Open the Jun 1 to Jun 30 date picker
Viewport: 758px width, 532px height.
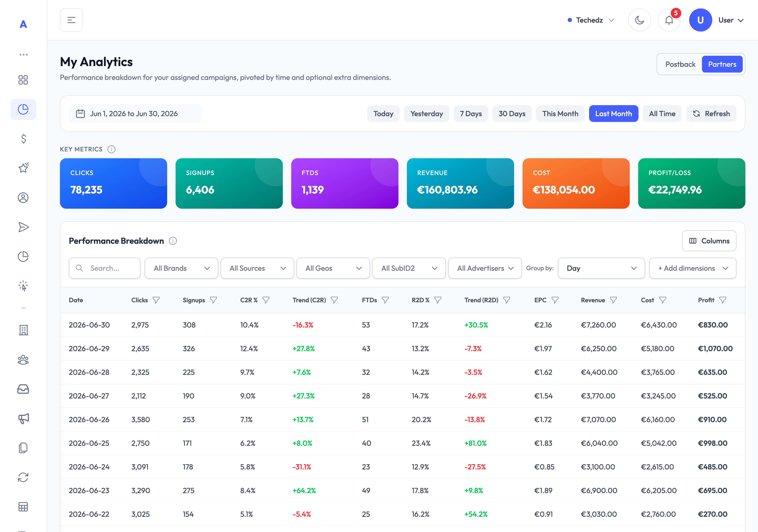point(135,114)
